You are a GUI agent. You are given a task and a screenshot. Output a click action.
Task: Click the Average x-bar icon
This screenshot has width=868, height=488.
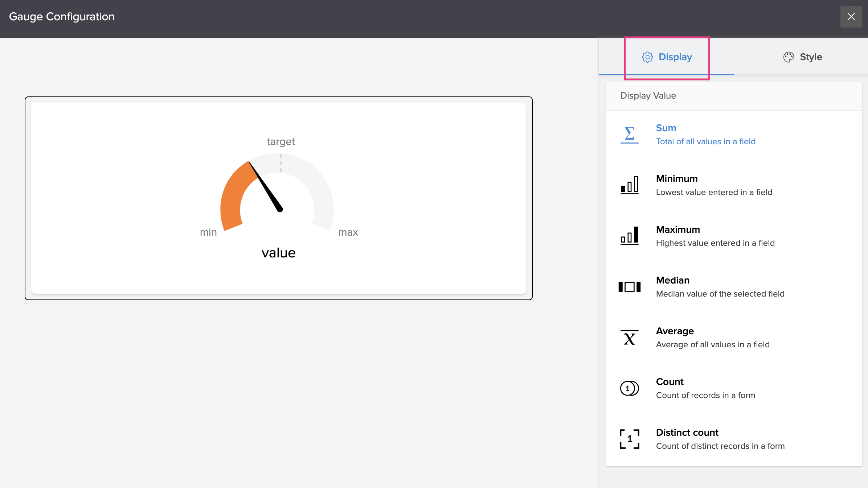pos(629,338)
